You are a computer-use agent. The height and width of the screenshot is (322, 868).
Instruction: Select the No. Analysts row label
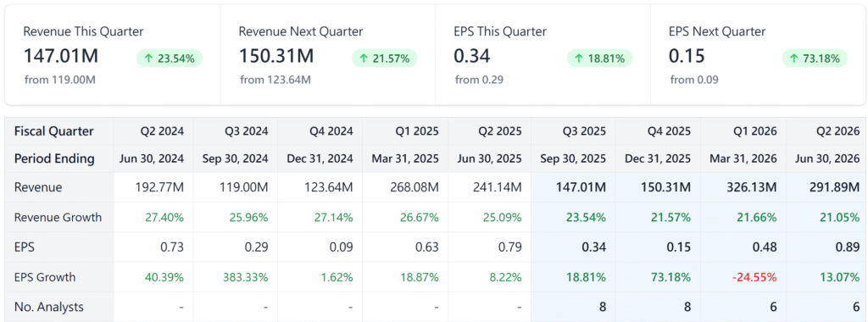point(49,307)
